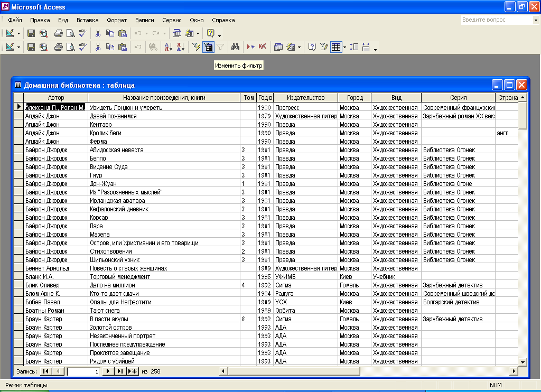541x392 pixels.
Task: Toggle the Изменить фильтр toolbar button
Action: point(208,47)
